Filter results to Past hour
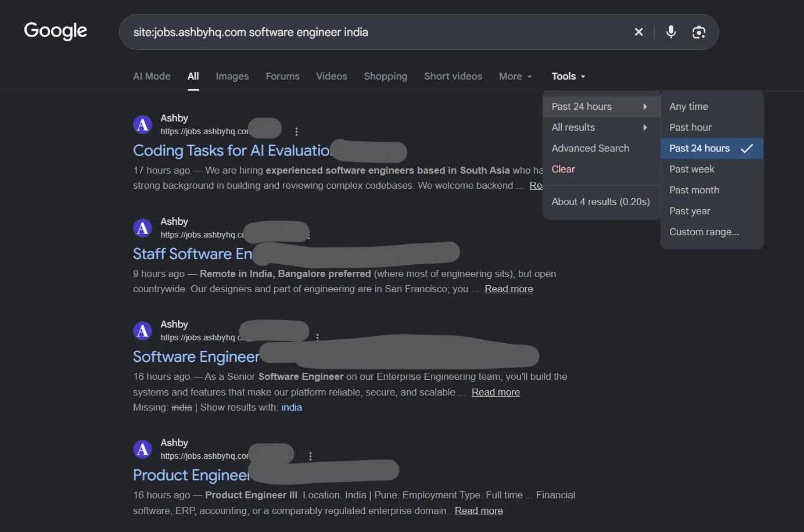804x532 pixels. [712, 127]
